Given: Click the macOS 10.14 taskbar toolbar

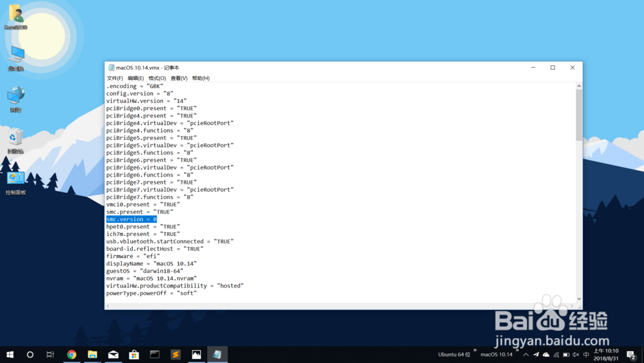Looking at the screenshot, I should [x=497, y=355].
